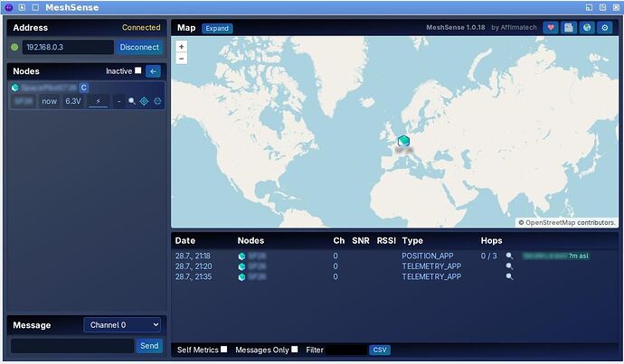This screenshot has height=364, width=624.
Task: Click the Disconnect button
Action: pos(139,47)
